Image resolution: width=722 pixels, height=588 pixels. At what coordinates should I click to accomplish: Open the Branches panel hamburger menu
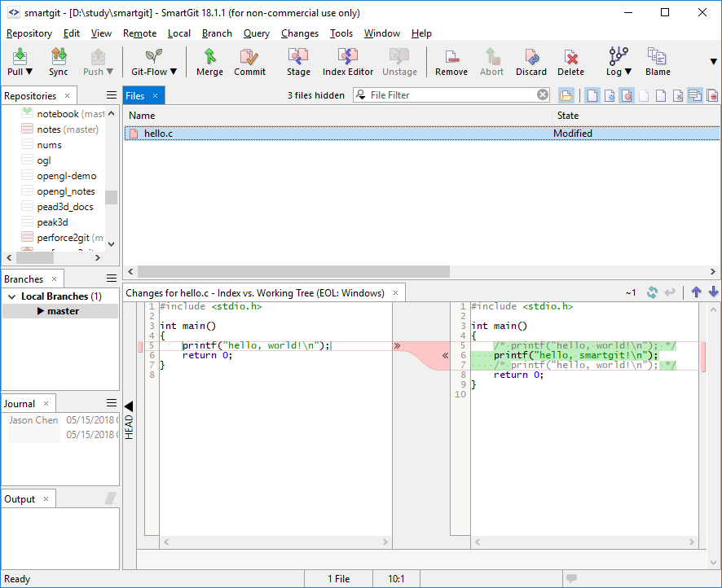click(112, 278)
